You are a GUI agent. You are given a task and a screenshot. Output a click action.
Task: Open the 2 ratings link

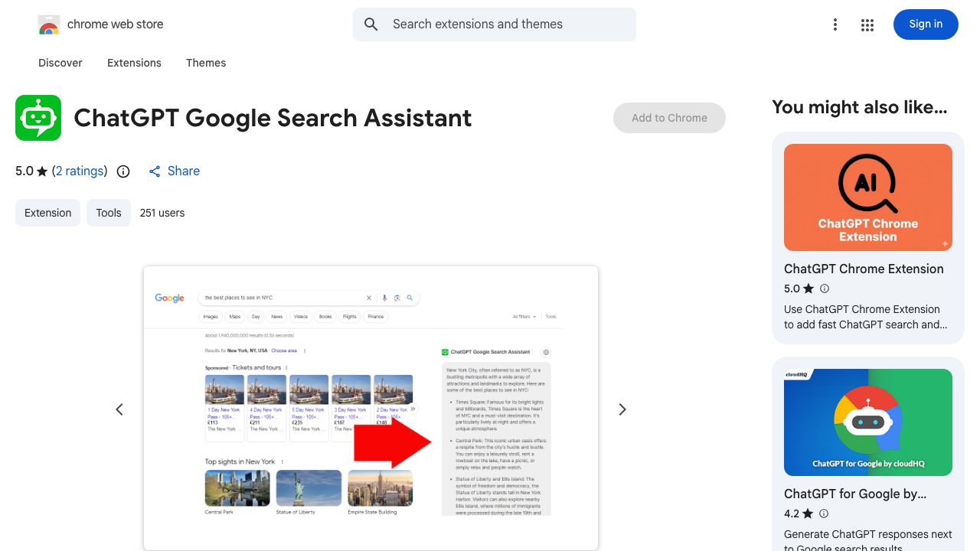[80, 171]
